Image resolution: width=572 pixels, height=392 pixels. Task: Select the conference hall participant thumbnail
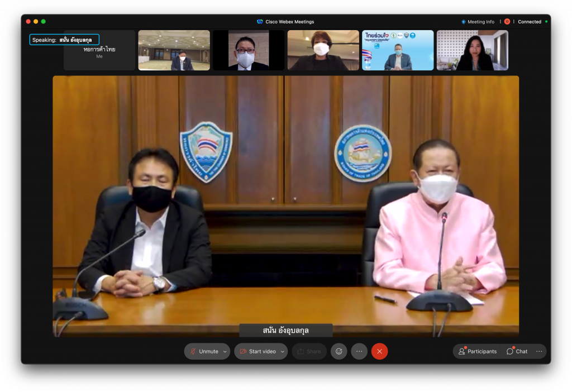[x=174, y=50]
